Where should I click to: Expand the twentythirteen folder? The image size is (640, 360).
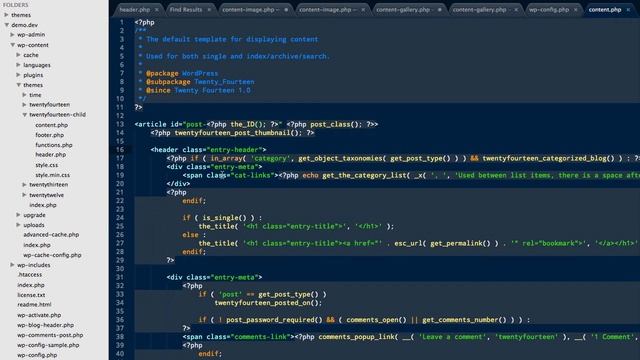click(24, 184)
